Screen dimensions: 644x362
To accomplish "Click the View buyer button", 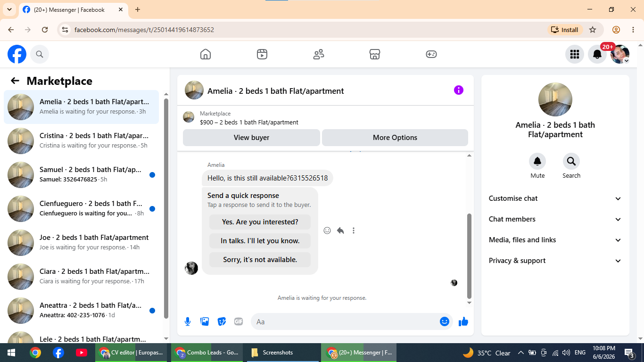I will 251,138.
